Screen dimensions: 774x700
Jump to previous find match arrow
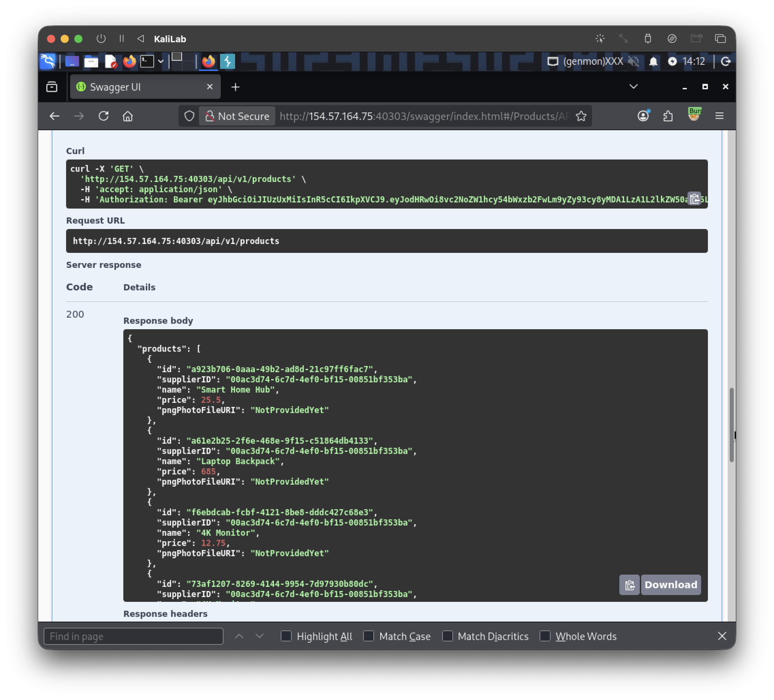239,636
